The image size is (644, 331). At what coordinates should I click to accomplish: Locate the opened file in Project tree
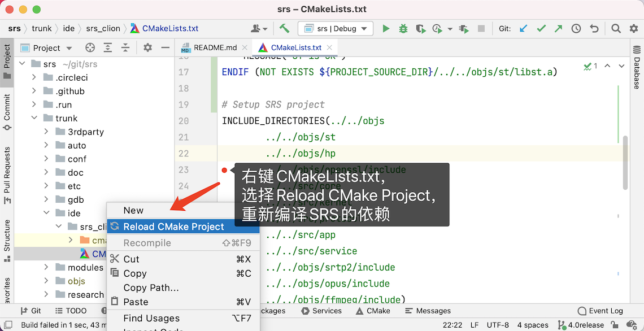pos(90,48)
